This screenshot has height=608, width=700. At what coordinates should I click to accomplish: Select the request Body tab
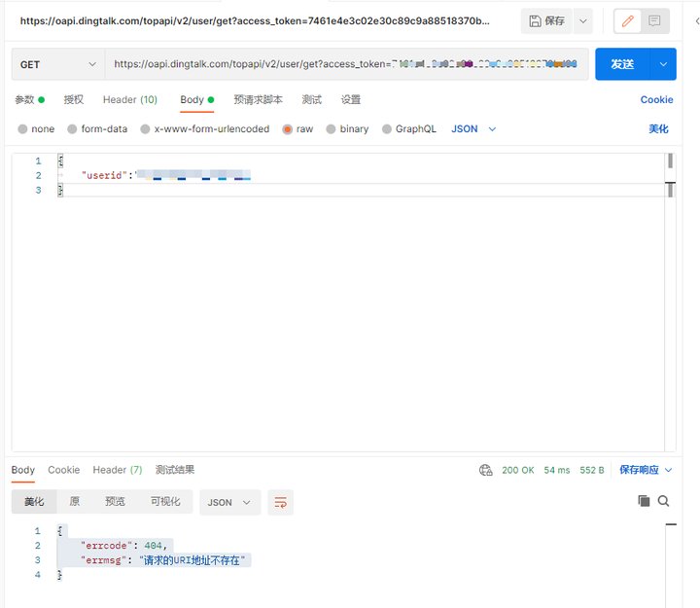(x=196, y=99)
